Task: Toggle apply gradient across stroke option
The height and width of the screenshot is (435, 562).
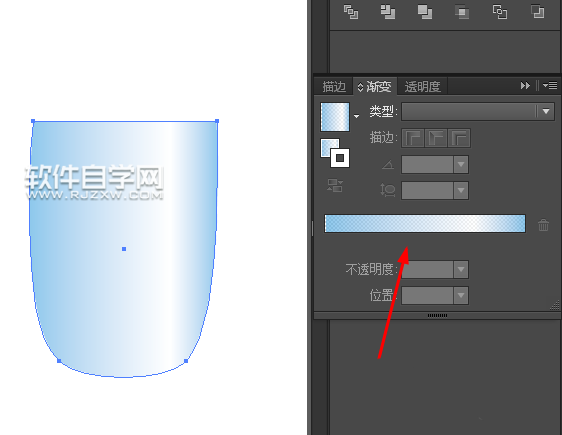Action: click(459, 138)
